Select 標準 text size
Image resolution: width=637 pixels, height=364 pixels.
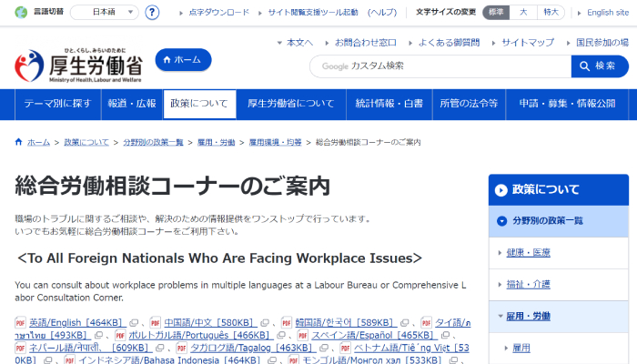496,12
